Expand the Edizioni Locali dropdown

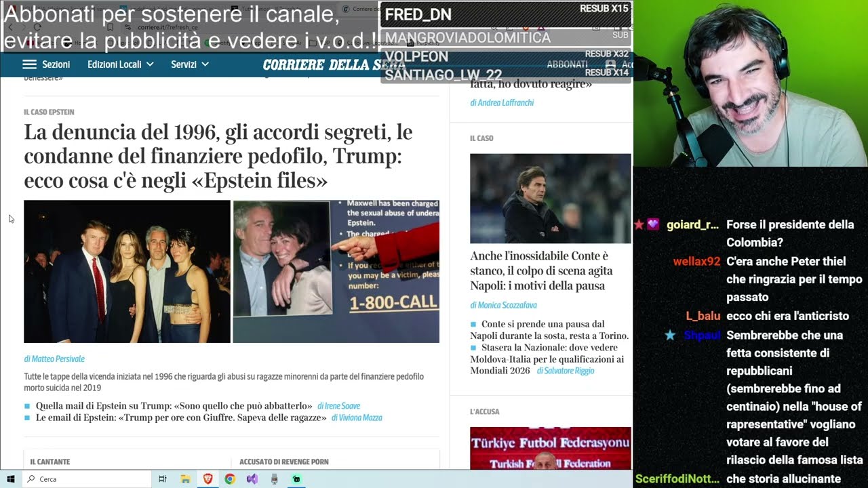point(121,64)
